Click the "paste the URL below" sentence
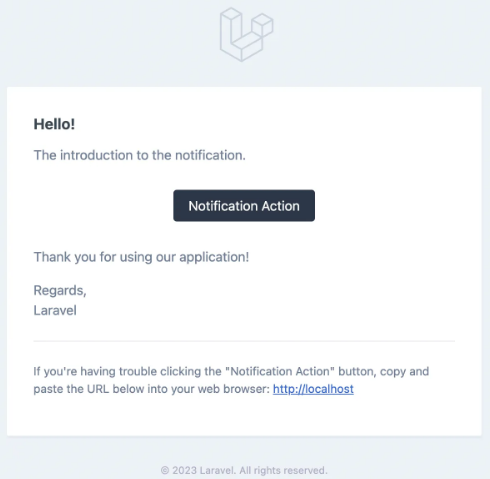 click(151, 389)
